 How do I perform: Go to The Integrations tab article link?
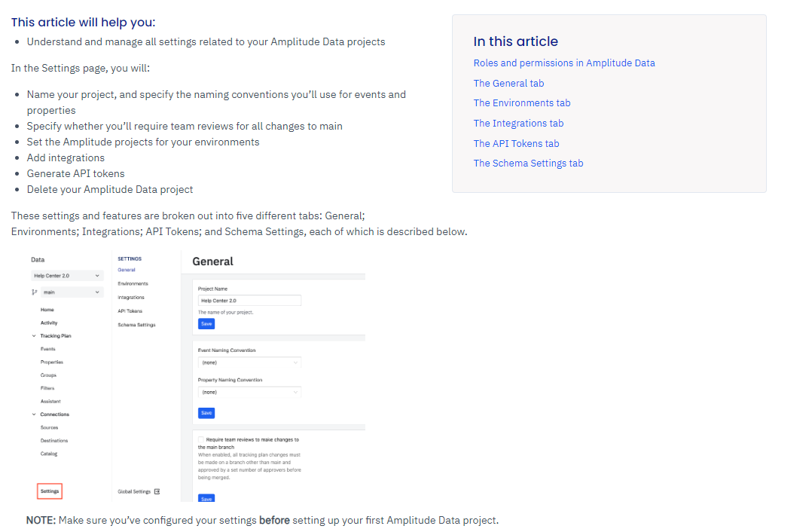[518, 124]
